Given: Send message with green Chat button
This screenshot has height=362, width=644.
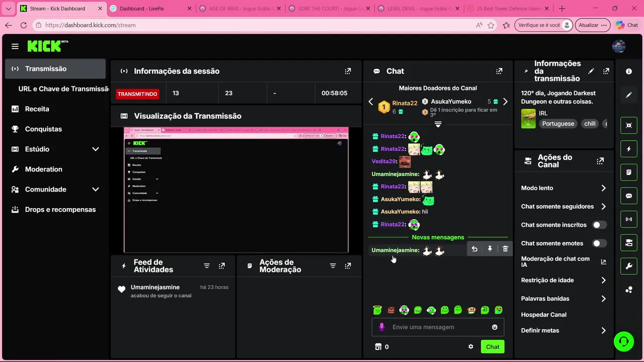Looking at the screenshot, I should point(493,347).
